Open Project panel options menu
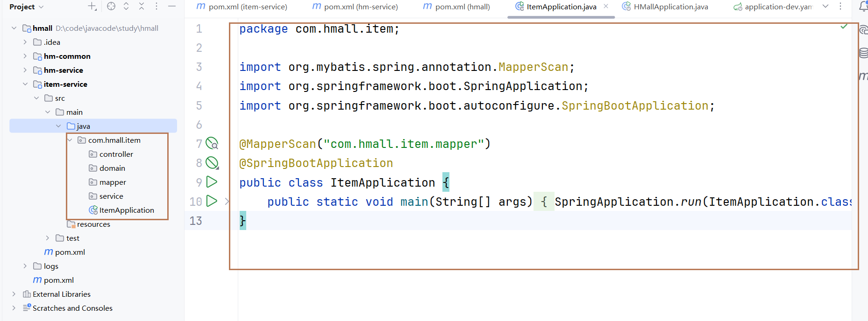 [157, 7]
